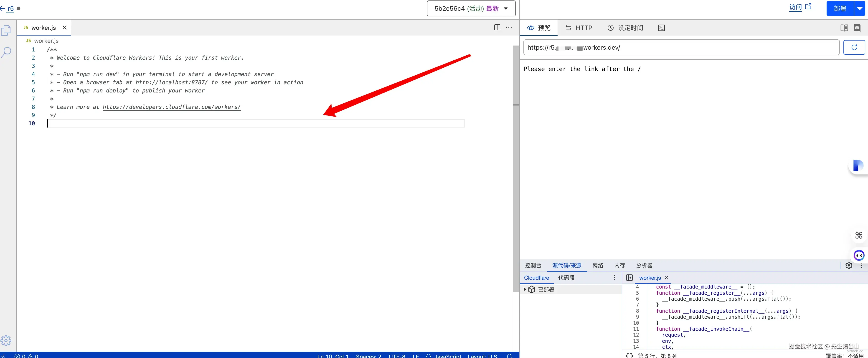Select the 代码段 snippets tab

(x=566, y=278)
